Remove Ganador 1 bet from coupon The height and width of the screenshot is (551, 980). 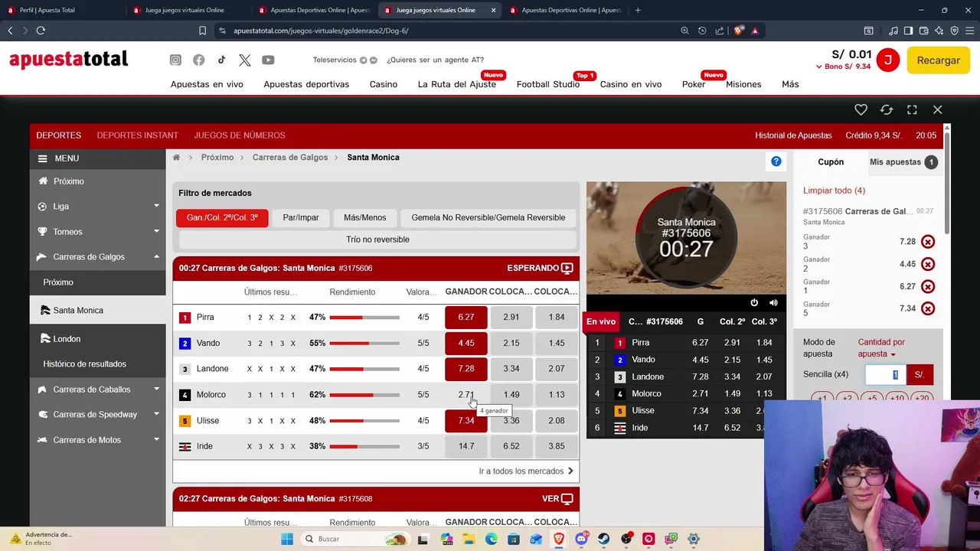point(928,286)
